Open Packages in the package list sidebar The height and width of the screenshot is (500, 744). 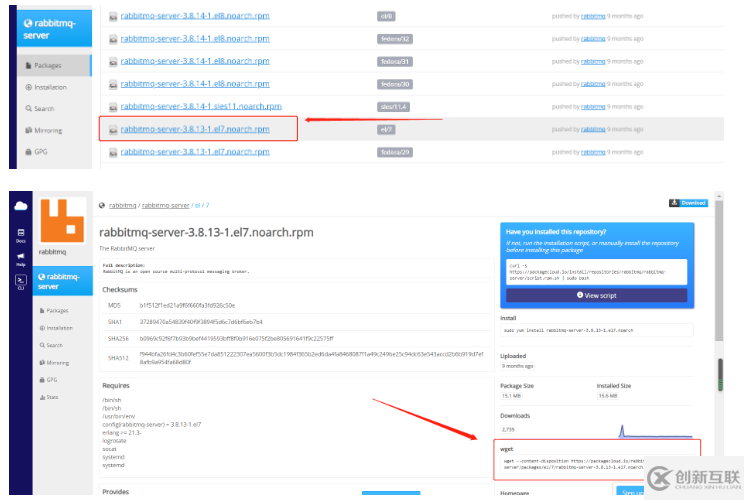point(55,65)
